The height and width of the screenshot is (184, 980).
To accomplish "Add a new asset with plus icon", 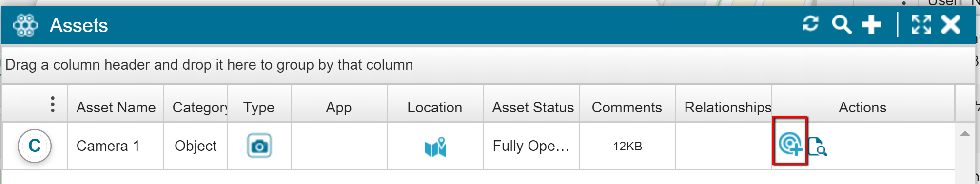I will pos(871,24).
